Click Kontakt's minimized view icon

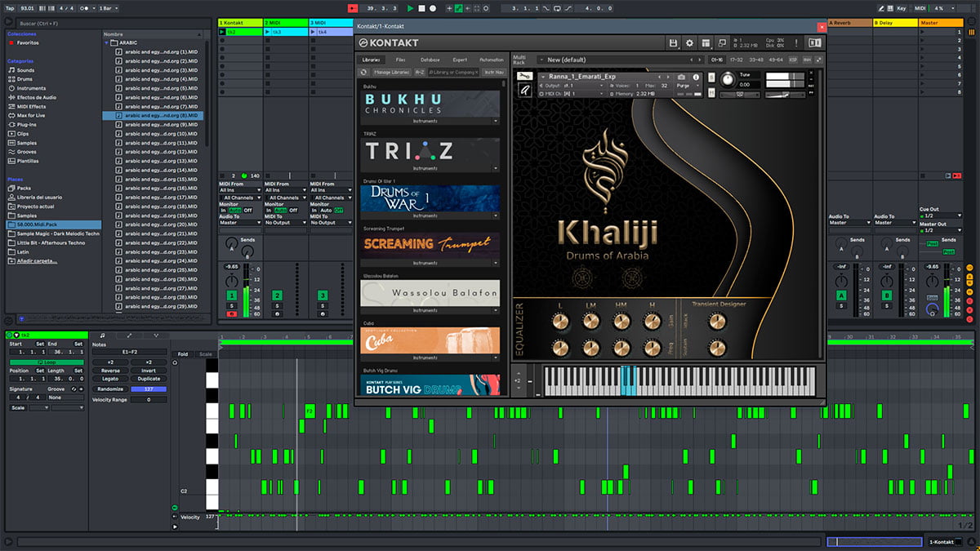pyautogui.click(x=722, y=42)
